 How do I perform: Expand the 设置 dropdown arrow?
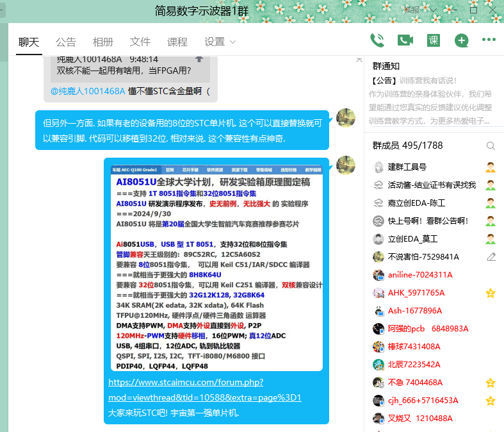coord(232,42)
